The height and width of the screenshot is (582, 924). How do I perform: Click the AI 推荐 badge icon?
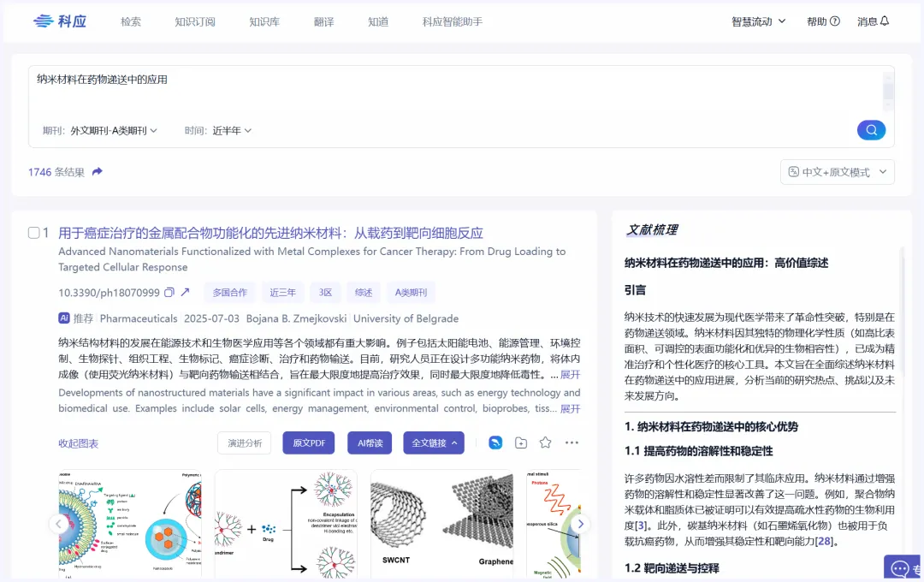pyautogui.click(x=64, y=318)
